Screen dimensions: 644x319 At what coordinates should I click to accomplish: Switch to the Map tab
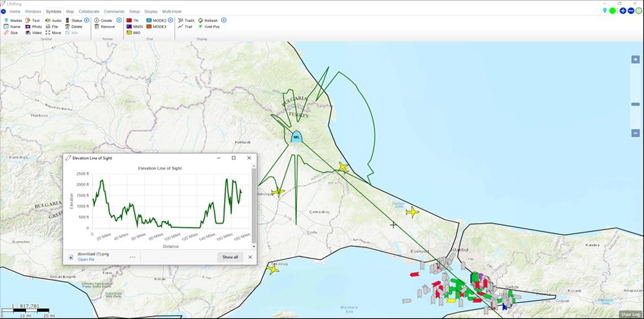pos(70,12)
